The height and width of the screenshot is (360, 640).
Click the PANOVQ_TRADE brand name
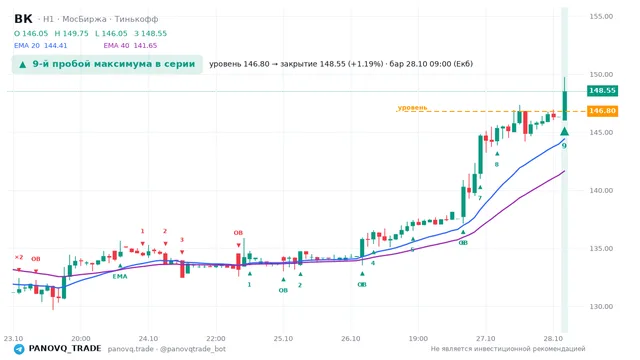coord(64,349)
